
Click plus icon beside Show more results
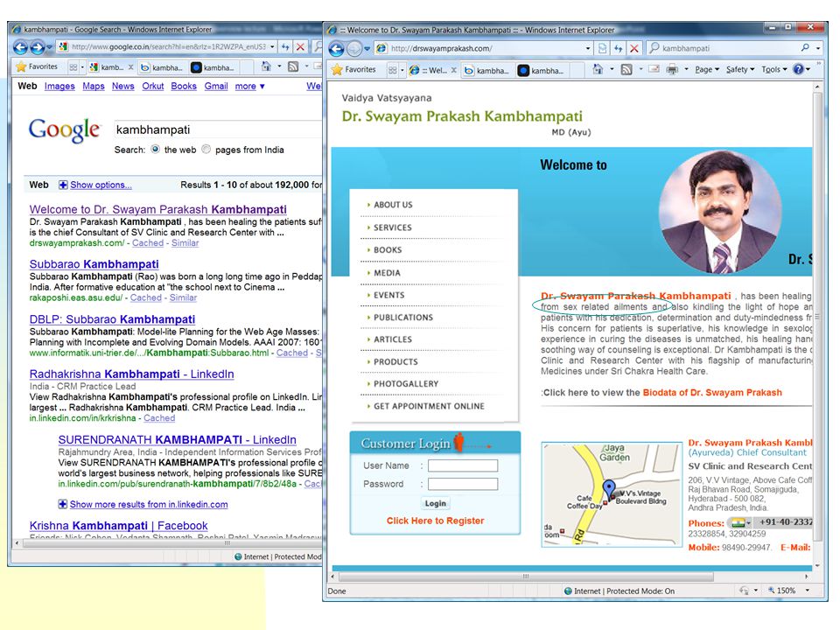(x=63, y=504)
